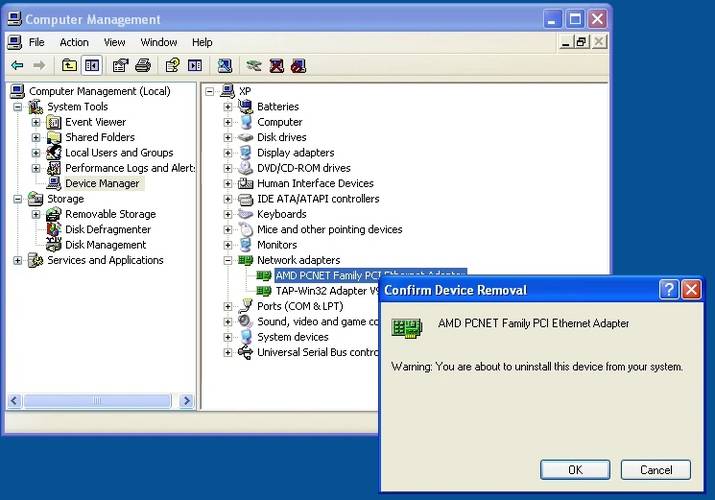Click the Universal Serial Bus controllers icon
This screenshot has width=715, height=500.
(245, 352)
